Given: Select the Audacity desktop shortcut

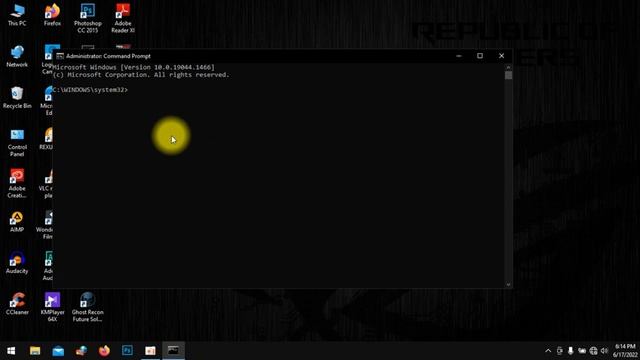Looking at the screenshot, I should pos(17,263).
